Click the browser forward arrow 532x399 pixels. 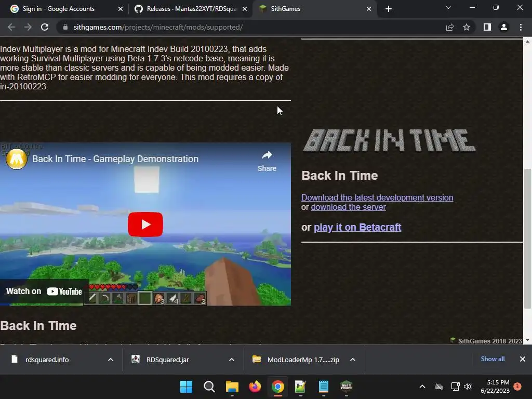coord(28,27)
